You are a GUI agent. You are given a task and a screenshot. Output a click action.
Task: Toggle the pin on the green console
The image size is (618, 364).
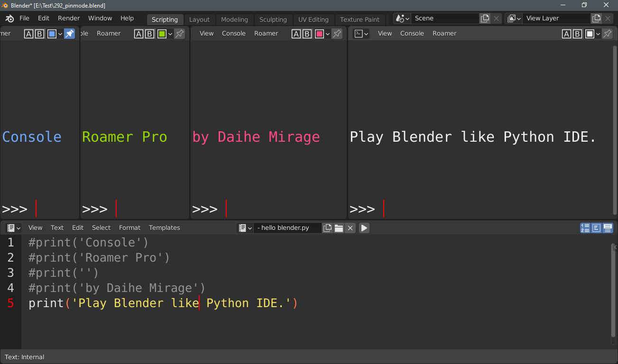180,34
